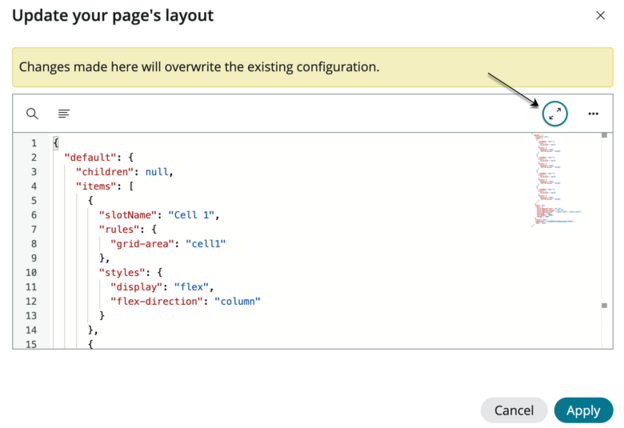Click the "styles" key on line 10
Viewport: 624px width, 428px height.
coord(122,272)
